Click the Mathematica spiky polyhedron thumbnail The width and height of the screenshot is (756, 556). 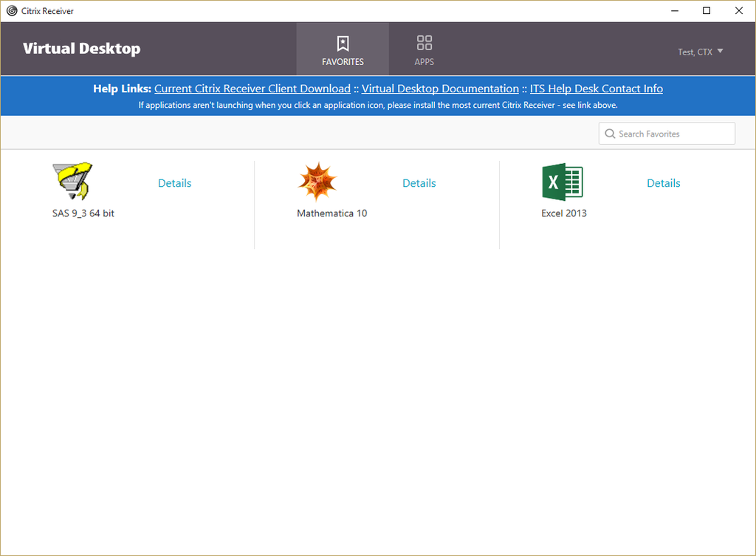point(317,181)
